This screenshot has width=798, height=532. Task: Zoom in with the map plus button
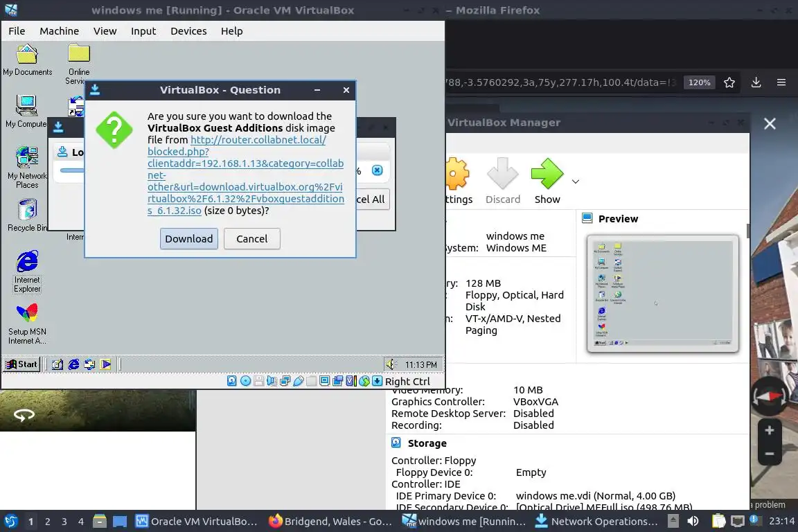pyautogui.click(x=770, y=430)
